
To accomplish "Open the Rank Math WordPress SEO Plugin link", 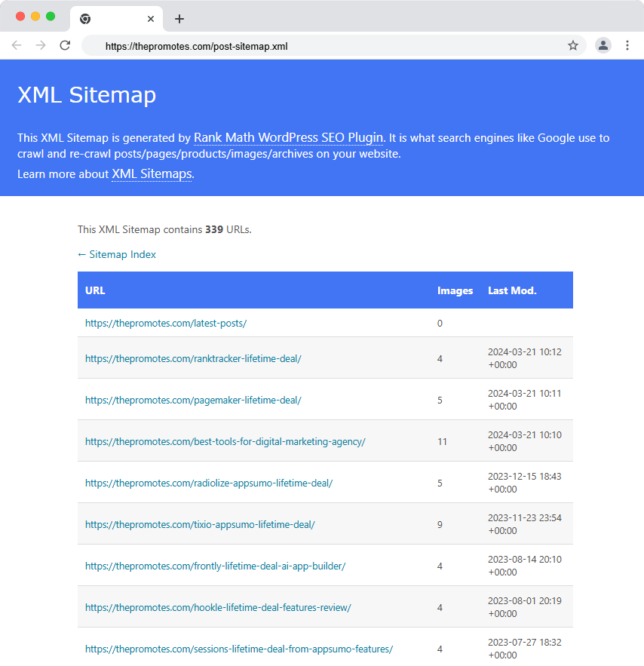I will click(288, 137).
